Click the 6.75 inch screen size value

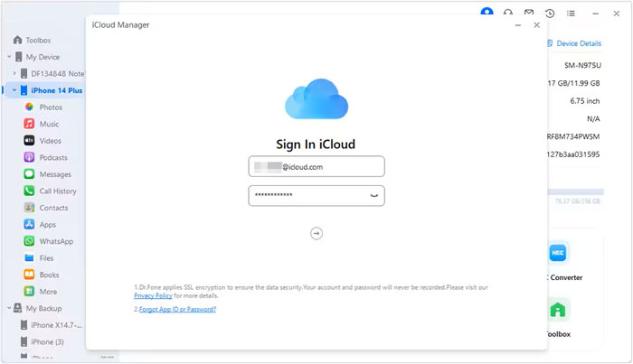[585, 101]
